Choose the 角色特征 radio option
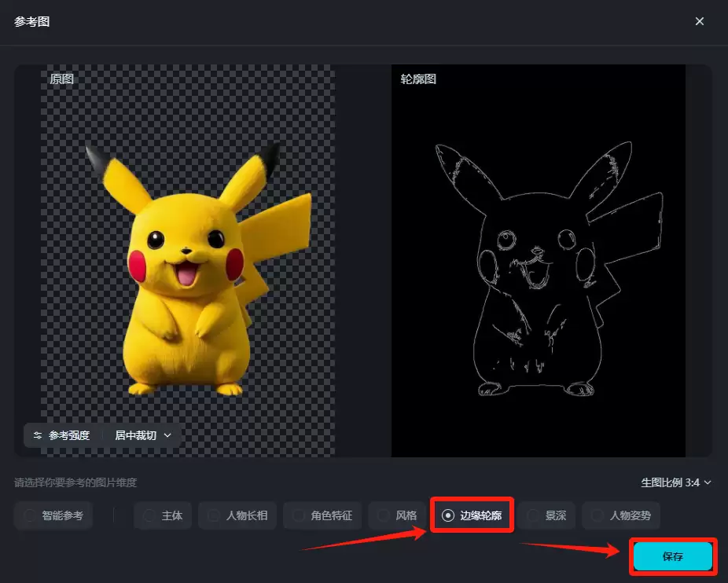Screen dimensions: 728x583 click(x=322, y=515)
